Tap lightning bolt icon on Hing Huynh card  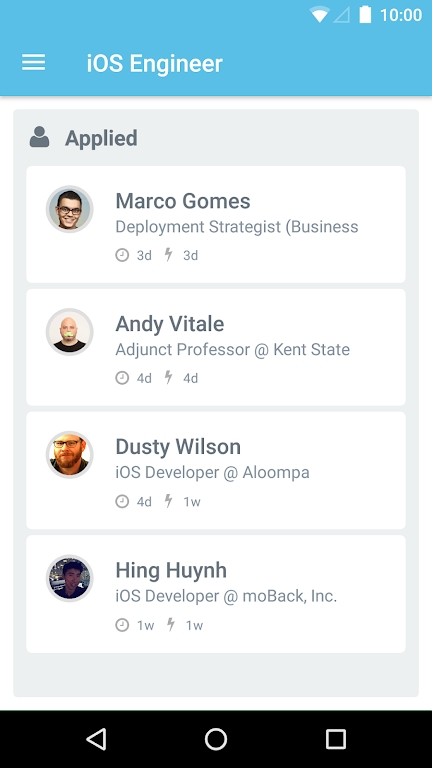pos(170,625)
